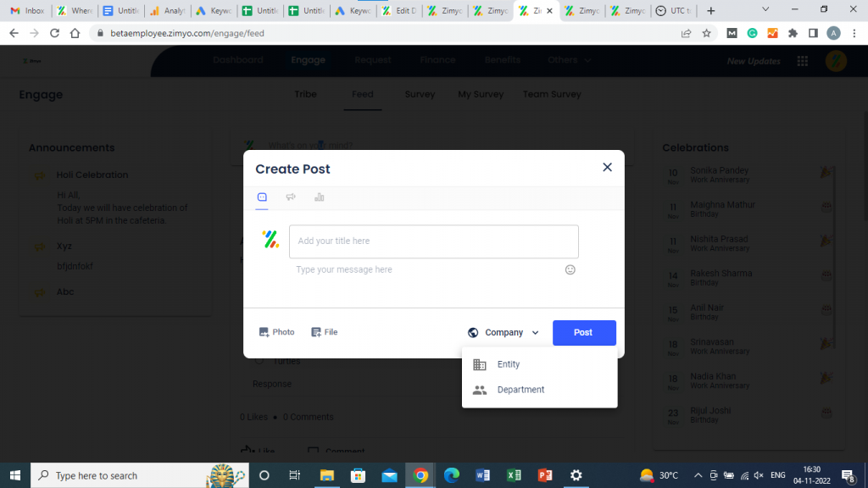The width and height of the screenshot is (868, 488).
Task: Open the Chrome tab search dropdown
Action: [766, 10]
